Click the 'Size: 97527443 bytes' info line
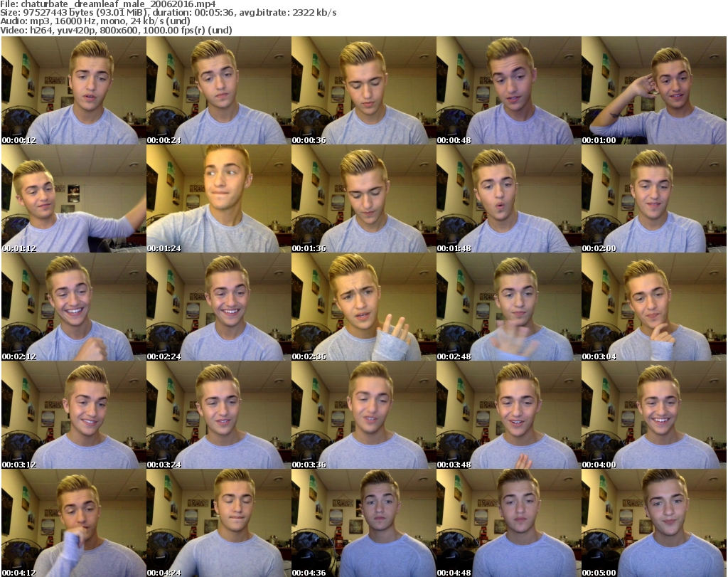This screenshot has height=577, width=728. (168, 13)
